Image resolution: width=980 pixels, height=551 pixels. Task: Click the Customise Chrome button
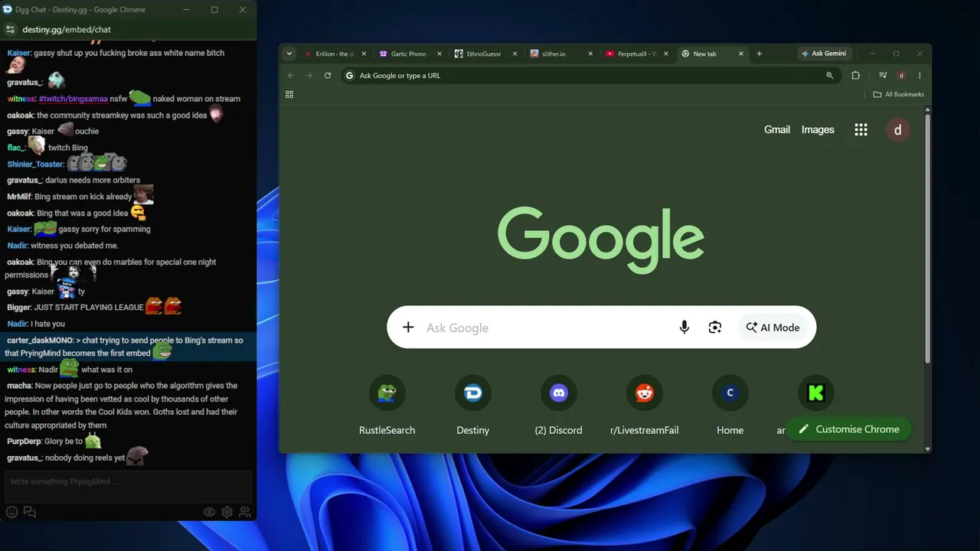[x=848, y=429]
